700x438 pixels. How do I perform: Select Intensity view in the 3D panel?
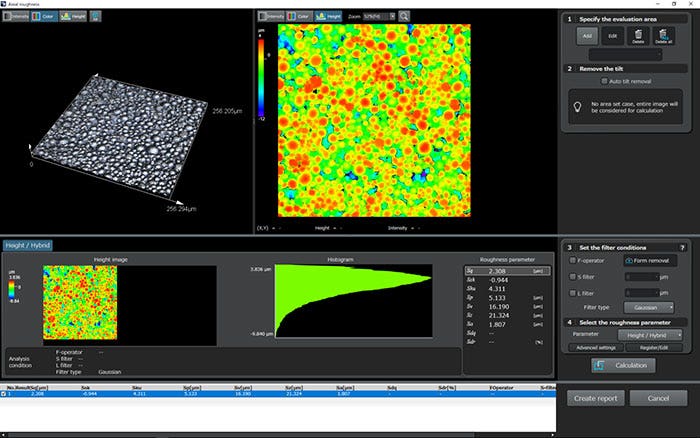coord(17,17)
